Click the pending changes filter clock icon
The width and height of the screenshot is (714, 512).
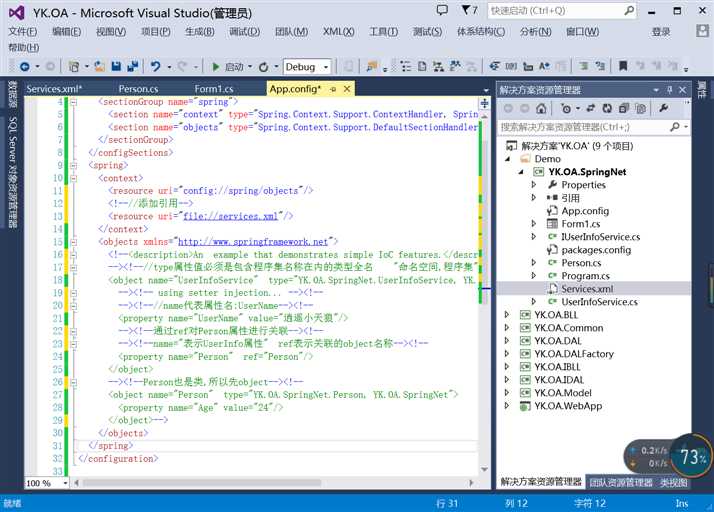tap(566, 108)
